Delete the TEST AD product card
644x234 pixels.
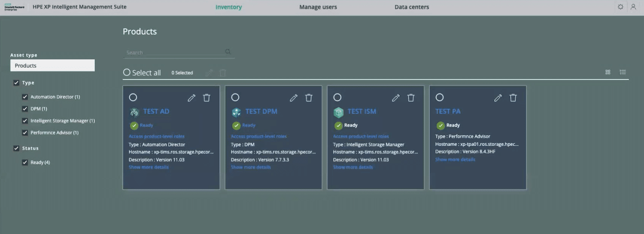pyautogui.click(x=207, y=98)
